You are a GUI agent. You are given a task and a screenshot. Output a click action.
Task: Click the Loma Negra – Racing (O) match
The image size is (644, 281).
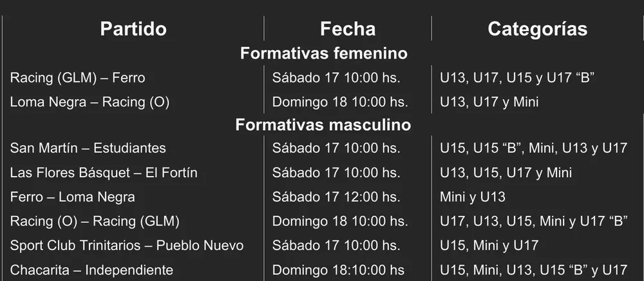pyautogui.click(x=90, y=102)
